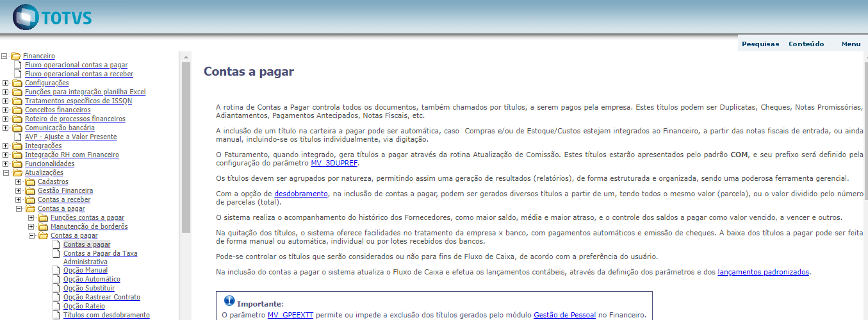Collapse the Financeiro root node
Viewport: 868px width, 320px height.
[x=6, y=56]
